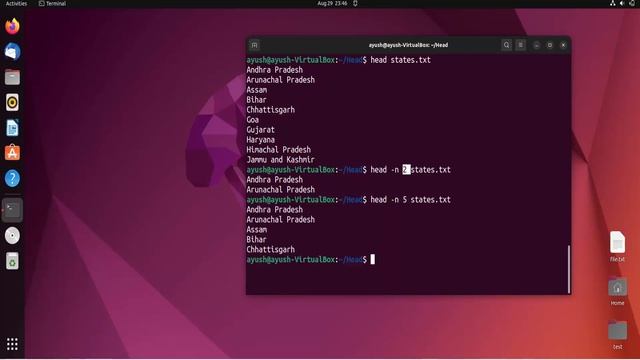Click the 'head -n 5 states.txt' command
This screenshot has width=640, height=360.
410,200
